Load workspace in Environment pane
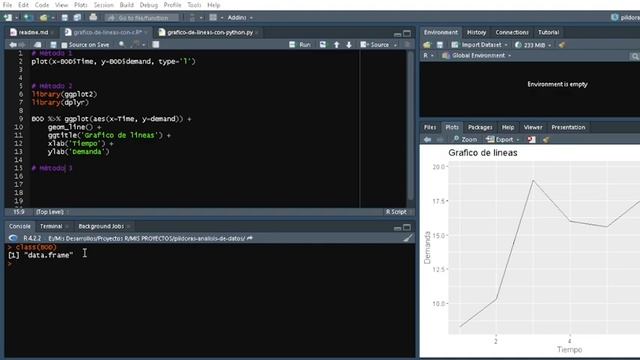Viewport: 640px width, 360px height. (x=427, y=45)
